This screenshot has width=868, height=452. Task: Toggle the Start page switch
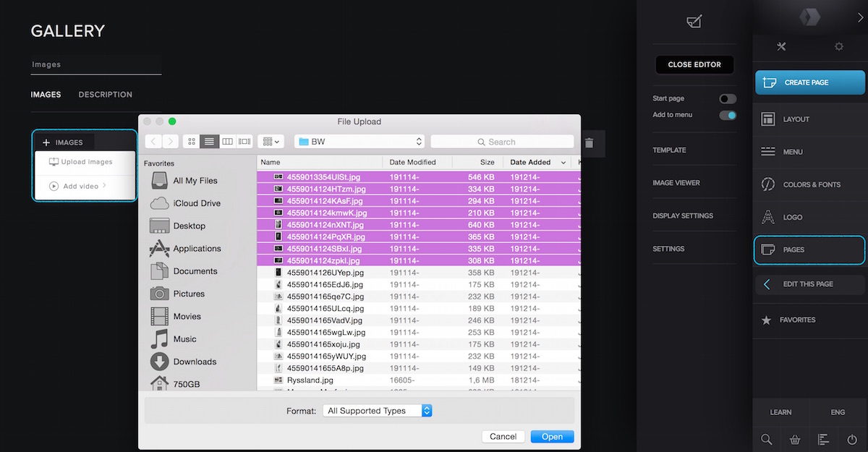(x=727, y=99)
